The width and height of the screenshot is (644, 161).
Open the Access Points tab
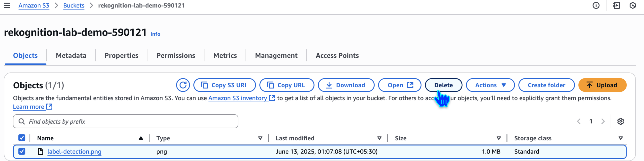(x=337, y=55)
